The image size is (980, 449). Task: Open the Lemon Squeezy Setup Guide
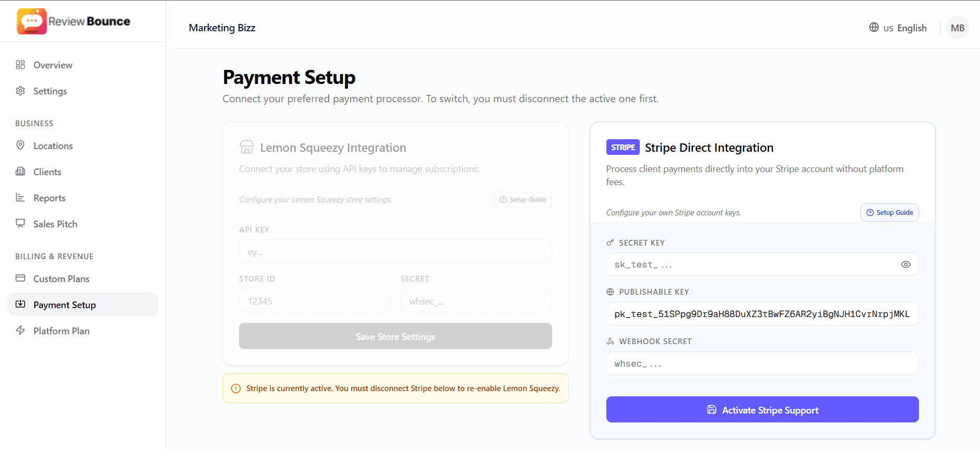pyautogui.click(x=523, y=199)
